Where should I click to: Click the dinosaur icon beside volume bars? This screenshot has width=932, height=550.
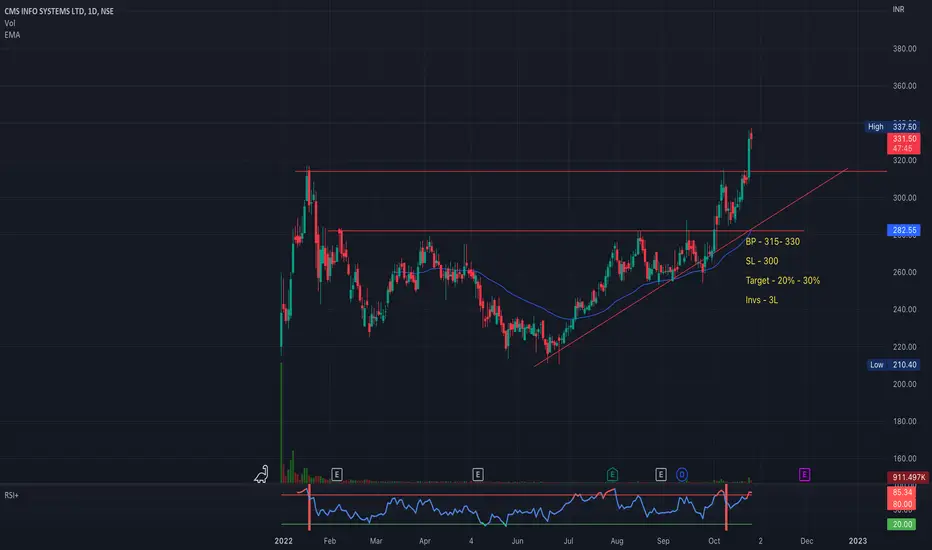[262, 474]
